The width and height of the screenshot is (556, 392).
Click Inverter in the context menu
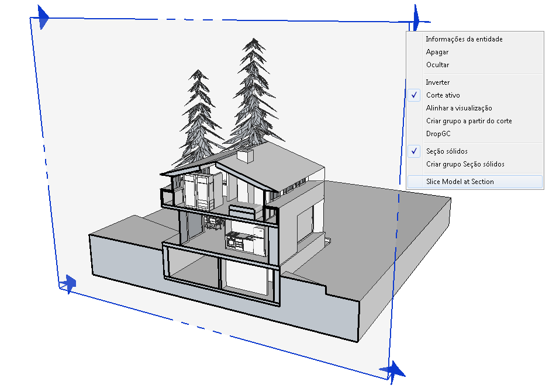(475, 82)
